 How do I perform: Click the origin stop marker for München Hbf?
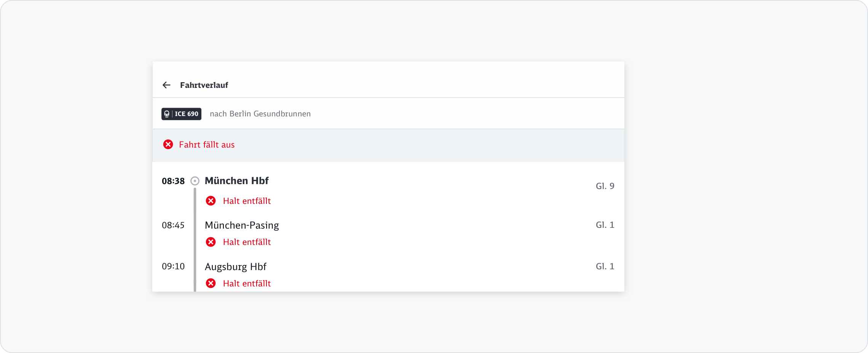pos(195,181)
